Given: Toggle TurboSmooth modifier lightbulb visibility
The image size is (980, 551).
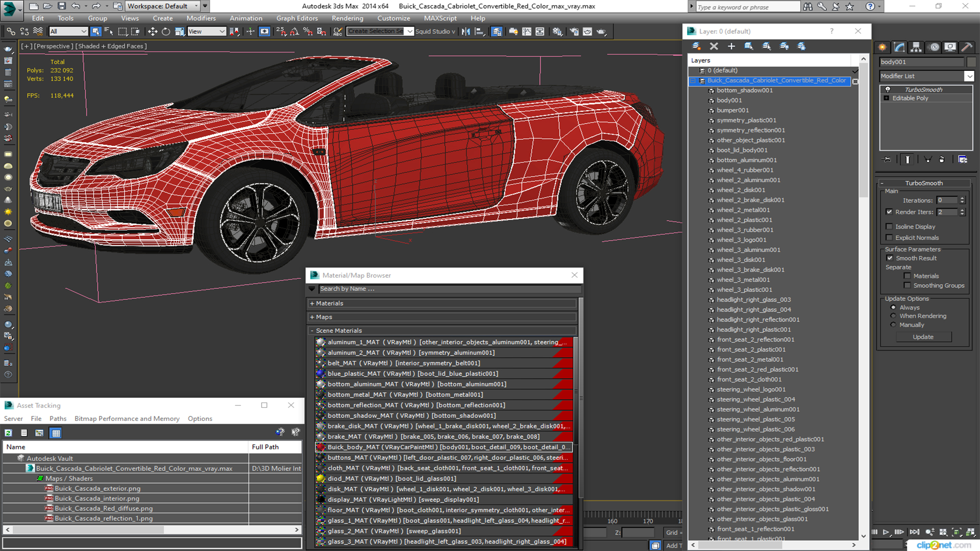Looking at the screenshot, I should pyautogui.click(x=888, y=90).
